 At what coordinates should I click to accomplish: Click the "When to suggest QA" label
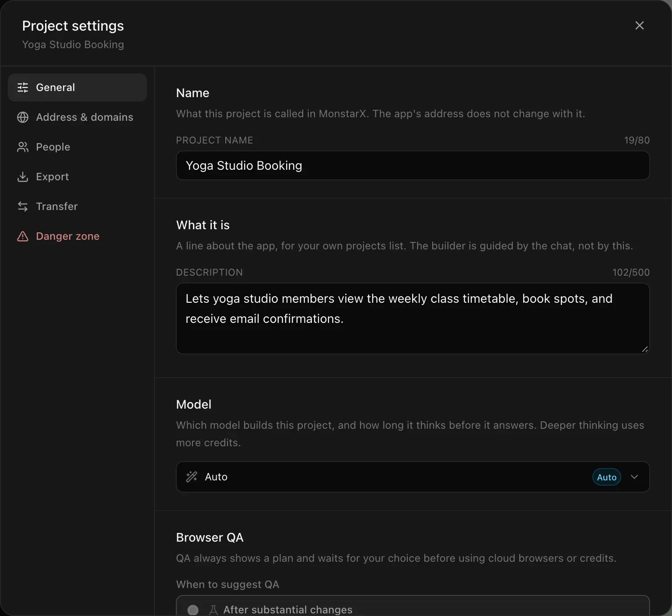pos(227,584)
